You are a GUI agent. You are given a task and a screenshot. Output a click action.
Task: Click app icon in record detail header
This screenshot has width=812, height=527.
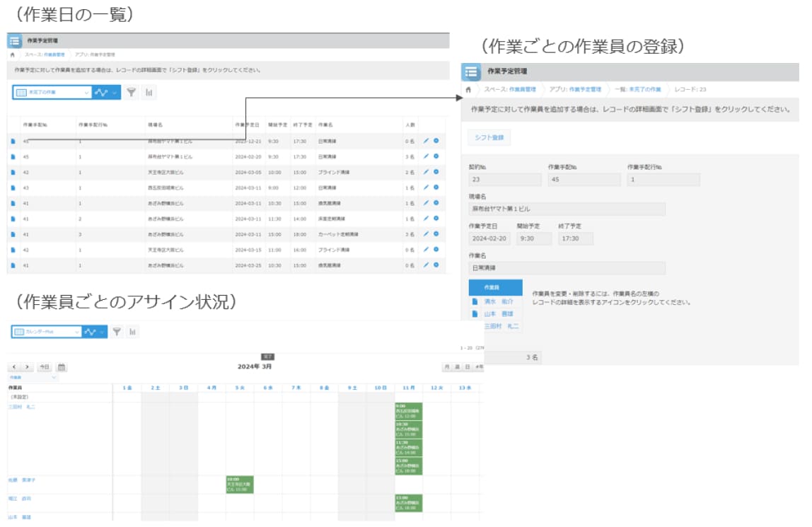tap(471, 72)
